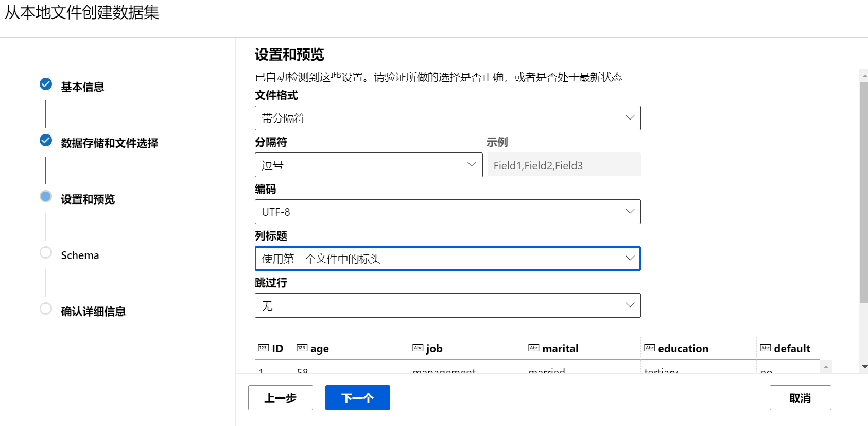
Task: Go to next step with 下一个 button
Action: [357, 398]
